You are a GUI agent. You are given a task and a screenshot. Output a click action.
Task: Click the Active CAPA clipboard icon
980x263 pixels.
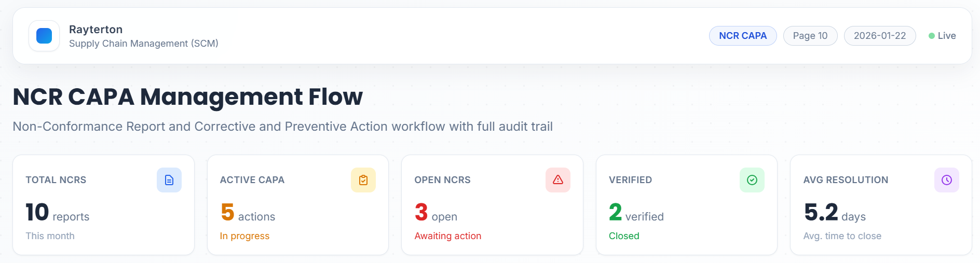click(363, 180)
